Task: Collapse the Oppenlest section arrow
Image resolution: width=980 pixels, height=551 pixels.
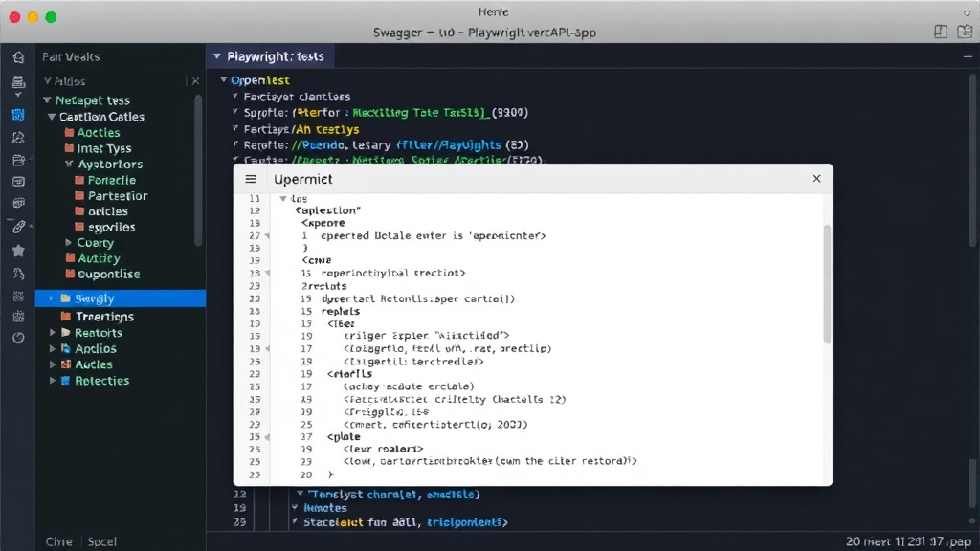Action: [x=223, y=80]
